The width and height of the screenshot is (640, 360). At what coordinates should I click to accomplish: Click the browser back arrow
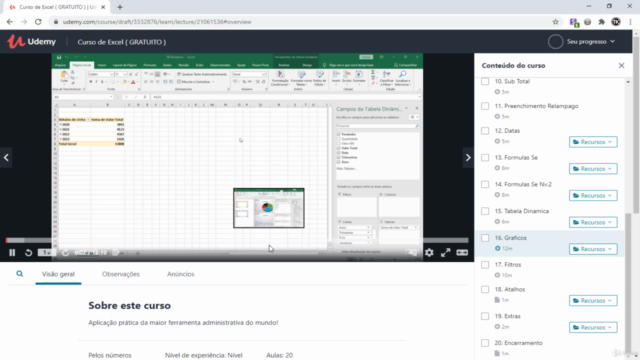click(9, 22)
